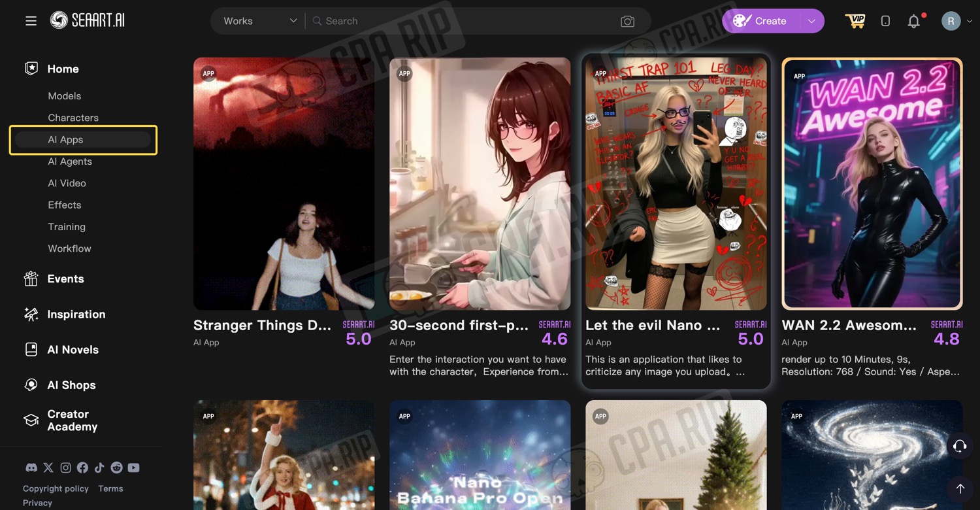Open the Workflow sidebar item
The width and height of the screenshot is (980, 510).
69,248
